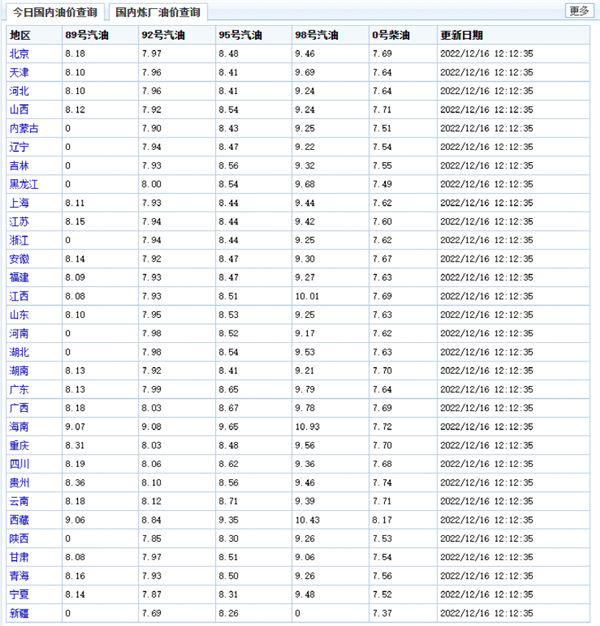Select the 福建 region link
The width and height of the screenshot is (600, 626).
[19, 277]
